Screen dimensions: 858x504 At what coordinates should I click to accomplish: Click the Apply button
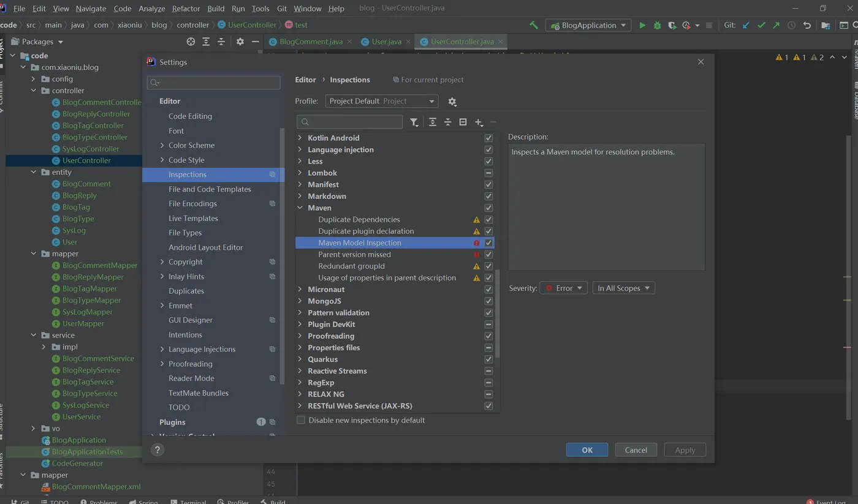[x=685, y=449]
